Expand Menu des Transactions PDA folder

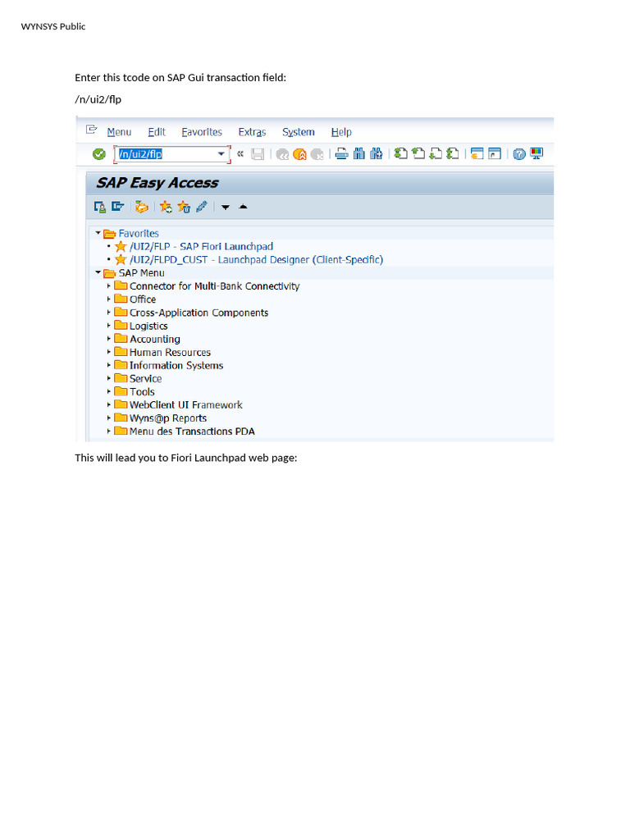109,431
